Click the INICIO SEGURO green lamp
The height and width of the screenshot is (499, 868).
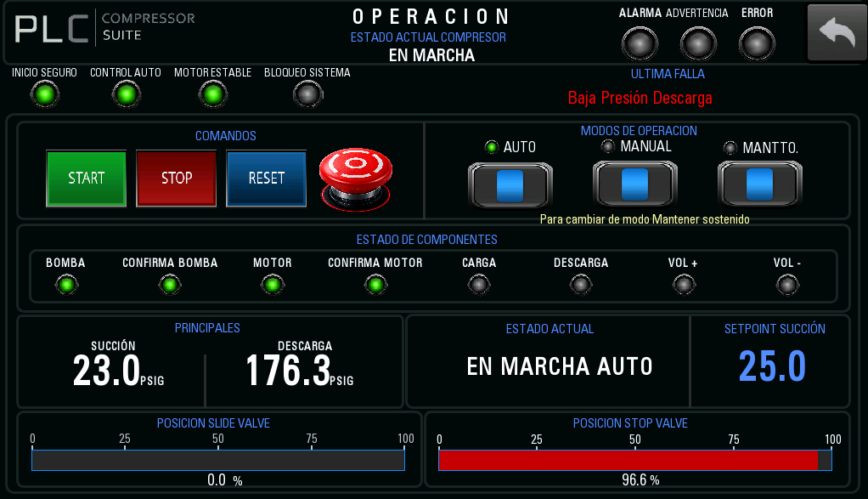click(45, 94)
